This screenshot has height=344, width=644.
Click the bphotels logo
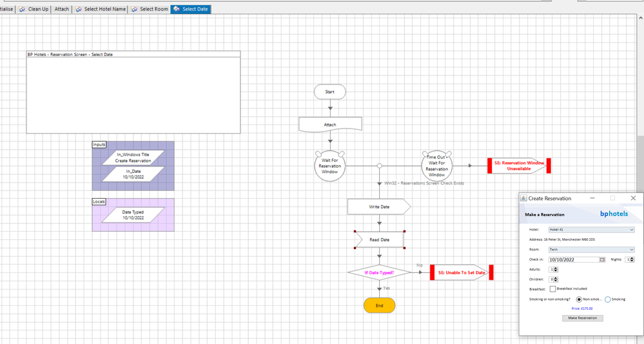tap(614, 214)
